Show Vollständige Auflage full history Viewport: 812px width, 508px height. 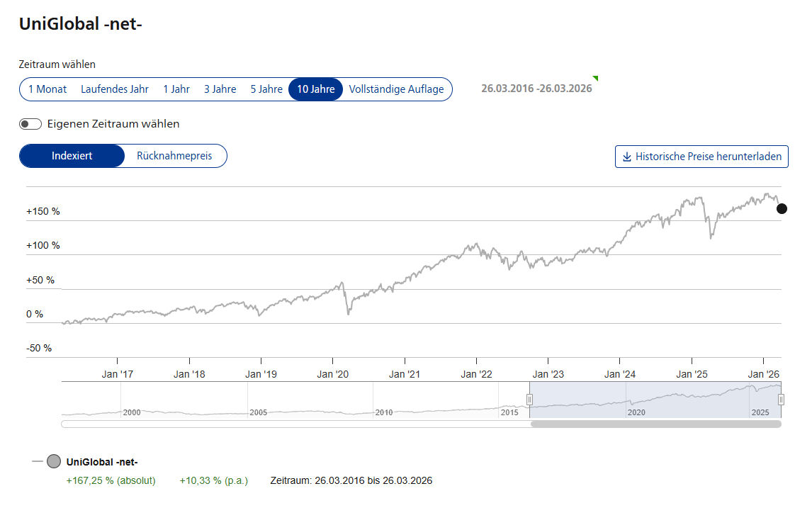tap(396, 89)
